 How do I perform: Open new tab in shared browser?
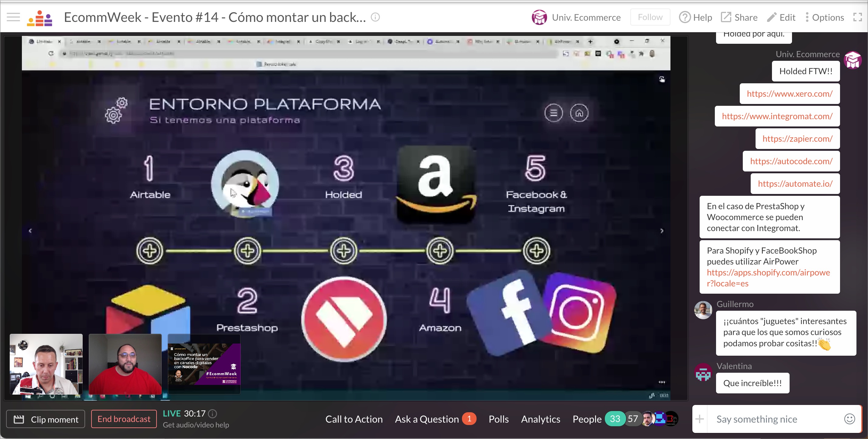(590, 41)
